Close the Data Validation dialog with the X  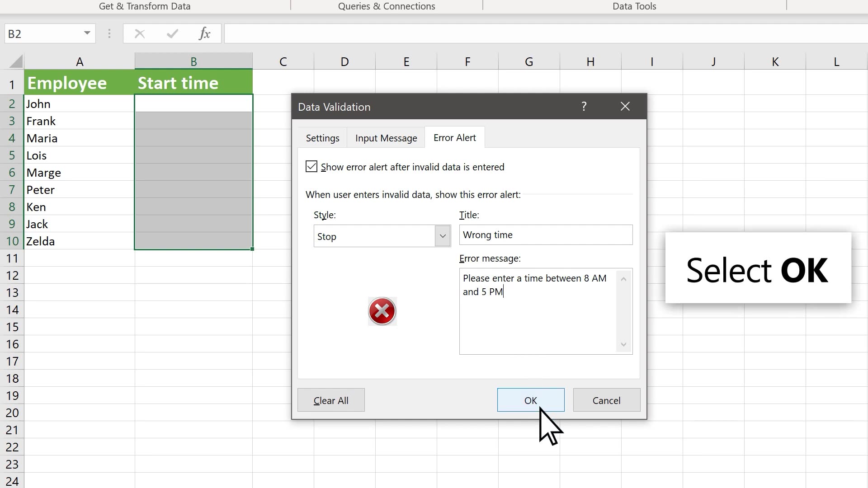pyautogui.click(x=625, y=106)
